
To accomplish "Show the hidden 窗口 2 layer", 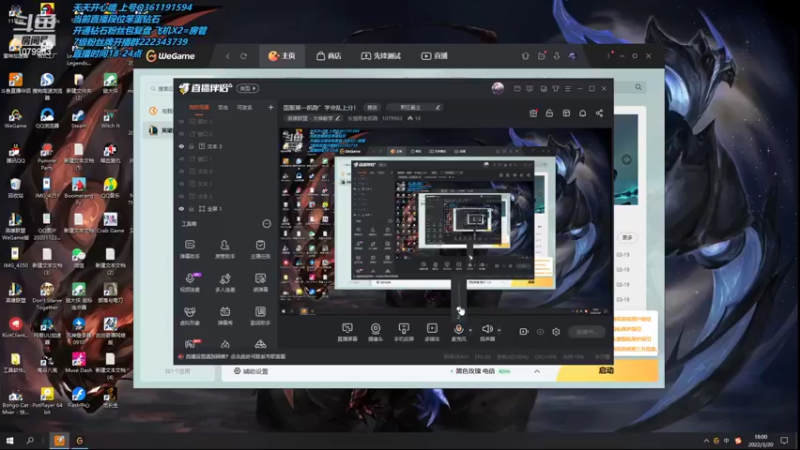I will tap(181, 134).
